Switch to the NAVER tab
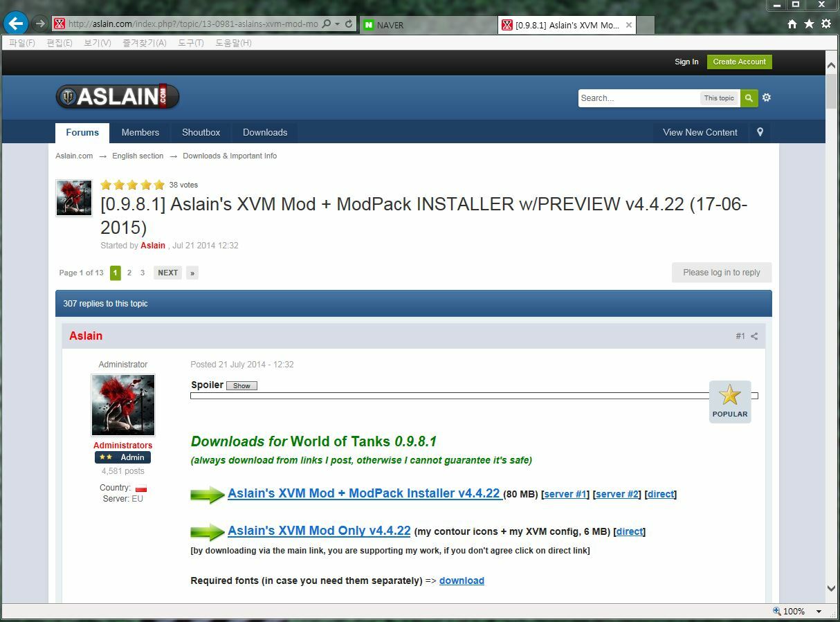 click(427, 25)
